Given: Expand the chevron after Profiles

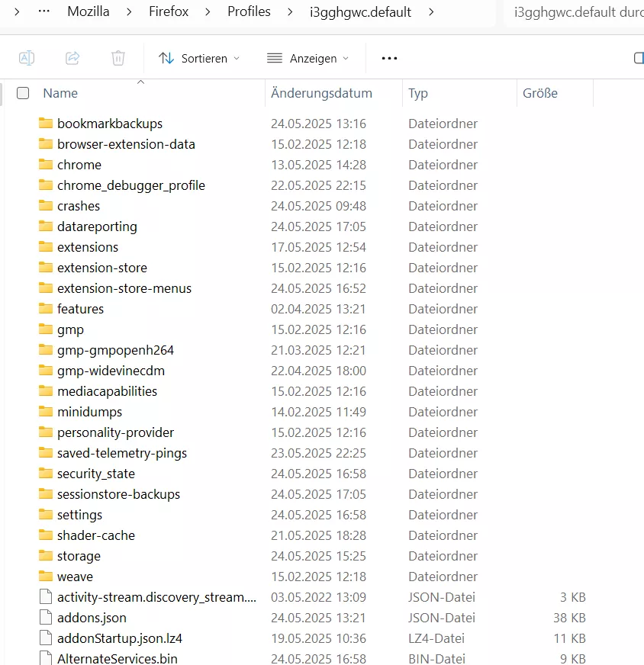Looking at the screenshot, I should point(290,12).
